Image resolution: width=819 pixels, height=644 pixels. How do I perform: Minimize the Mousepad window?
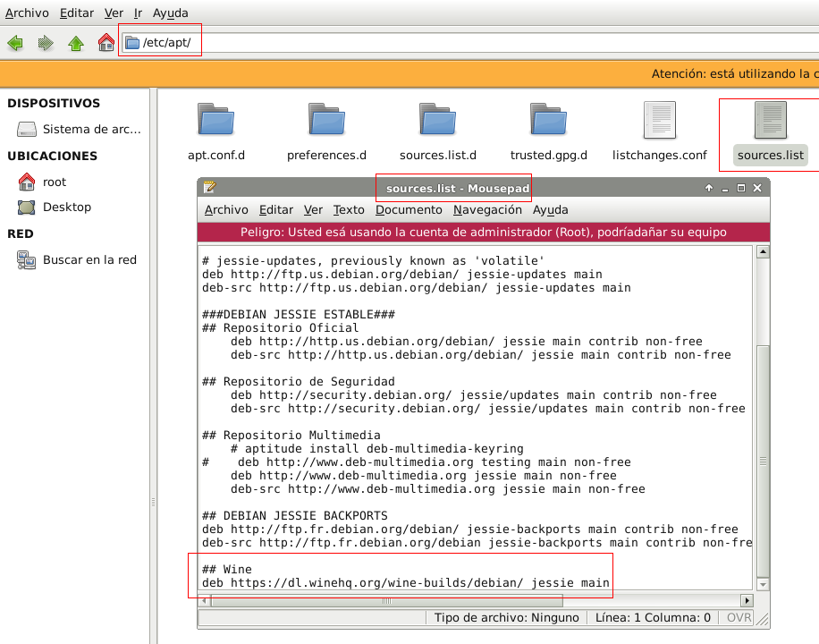click(x=725, y=188)
